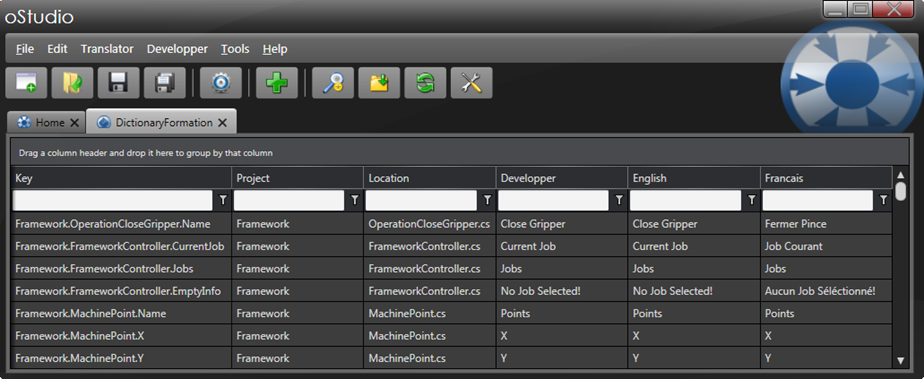Click the blue gear settings toolbar icon
Viewport: 924px width, 379px height.
(221, 83)
